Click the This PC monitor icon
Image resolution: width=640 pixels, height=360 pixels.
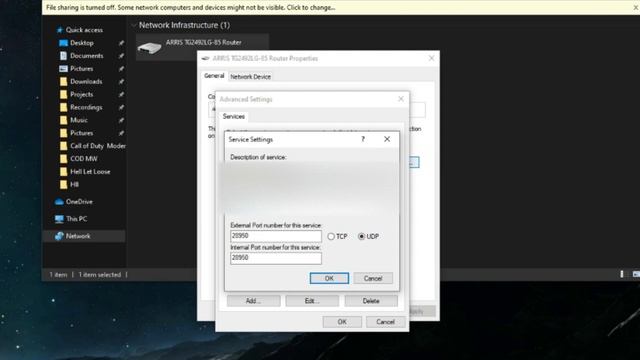[x=59, y=219]
